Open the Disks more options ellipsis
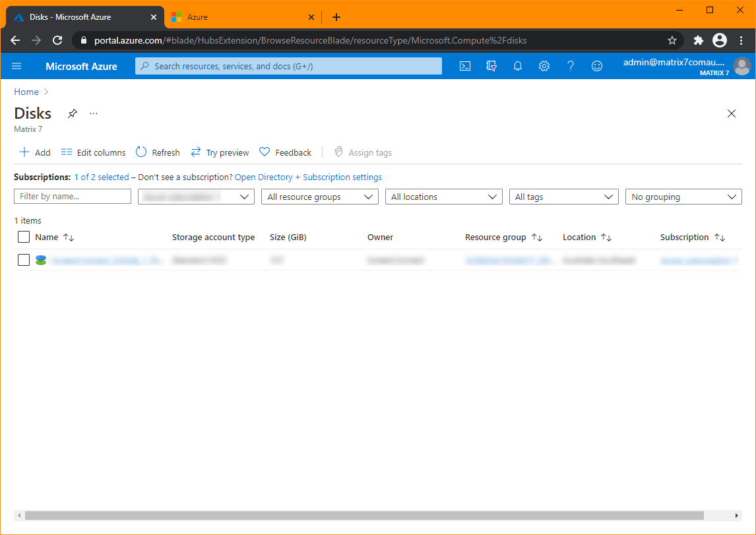 point(94,113)
